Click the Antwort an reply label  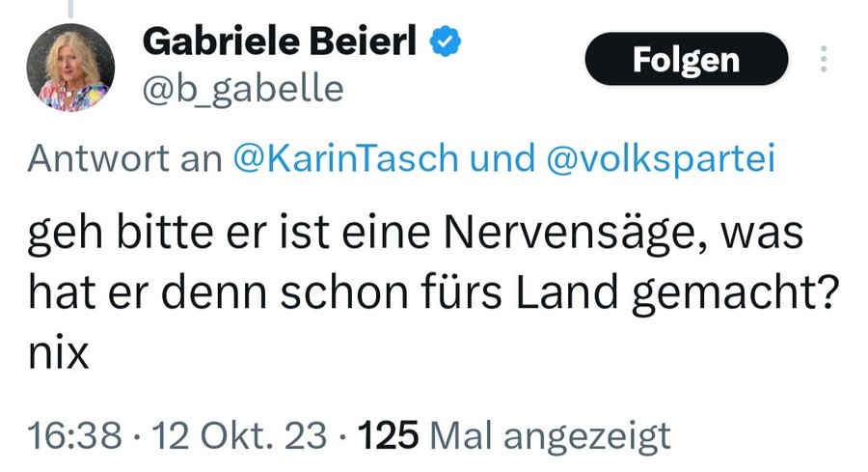point(124,159)
